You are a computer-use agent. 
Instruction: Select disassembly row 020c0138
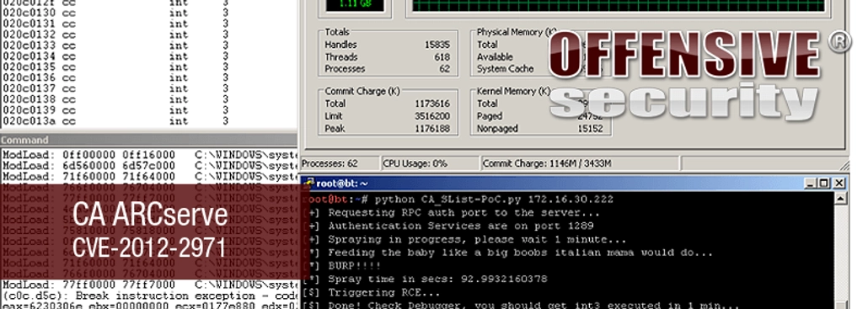pos(115,99)
